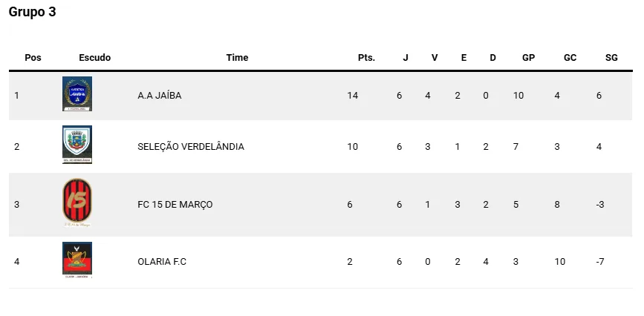Image resolution: width=644 pixels, height=316 pixels.
Task: Click the Pos column header
Action: point(33,58)
